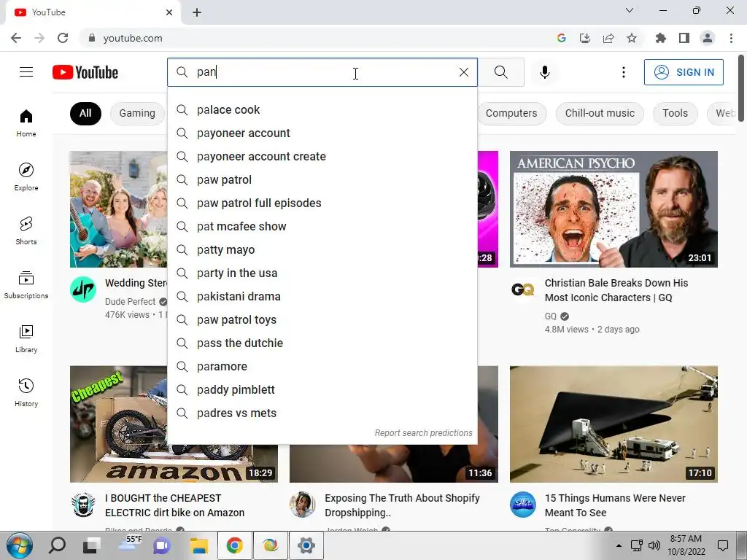Open YouTube settings three-dot menu
The image size is (747, 560).
[x=623, y=72]
